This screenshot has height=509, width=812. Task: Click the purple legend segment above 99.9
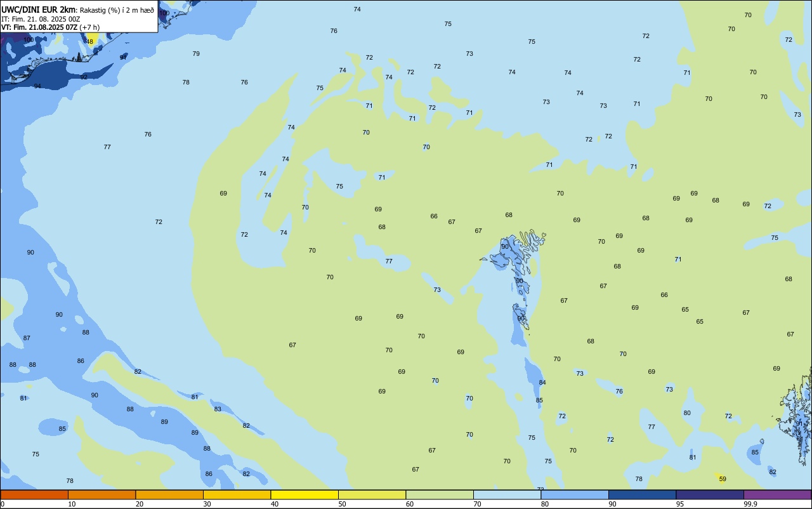(x=777, y=494)
